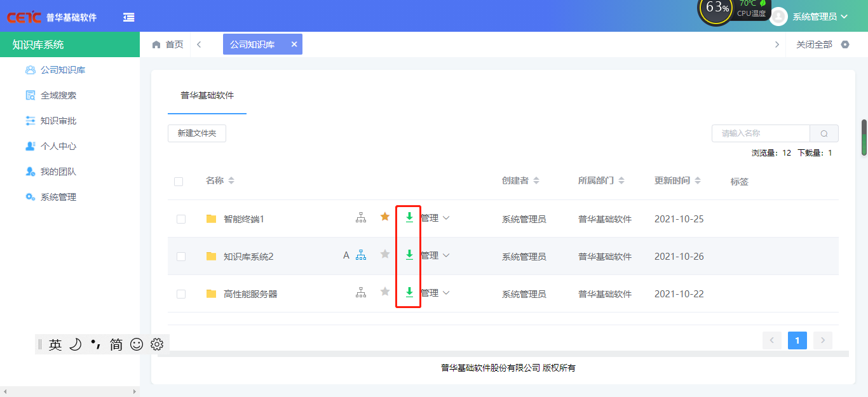Run the search with the magnifier icon

(824, 133)
